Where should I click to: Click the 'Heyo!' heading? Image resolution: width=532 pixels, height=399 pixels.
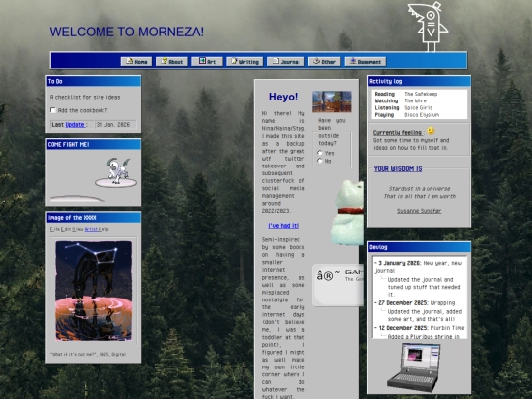point(283,97)
